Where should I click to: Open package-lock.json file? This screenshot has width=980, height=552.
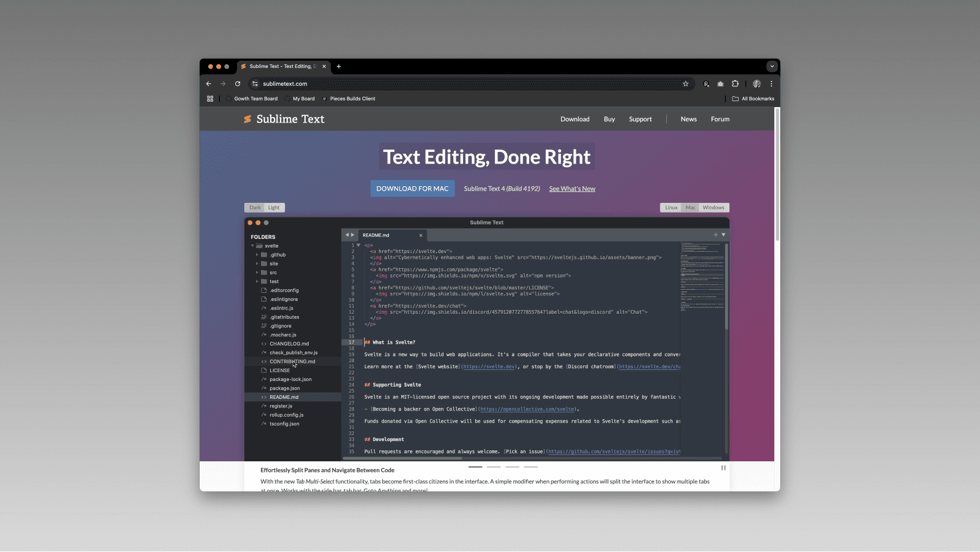290,379
